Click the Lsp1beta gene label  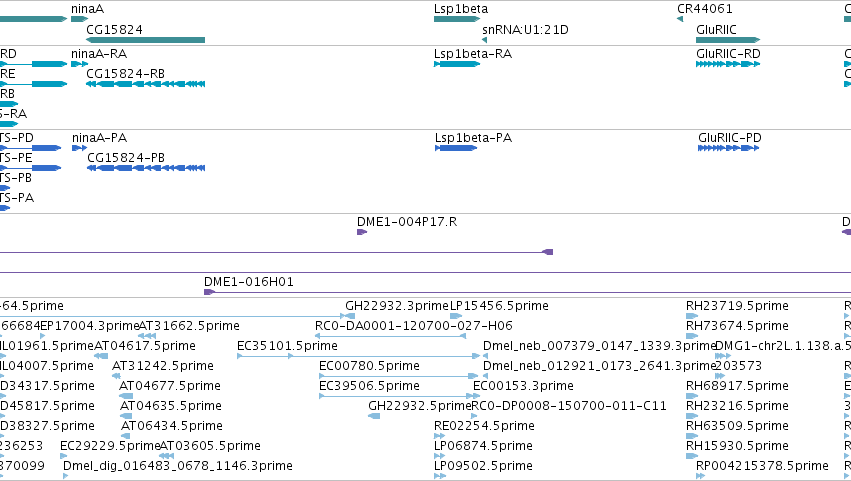coord(461,9)
